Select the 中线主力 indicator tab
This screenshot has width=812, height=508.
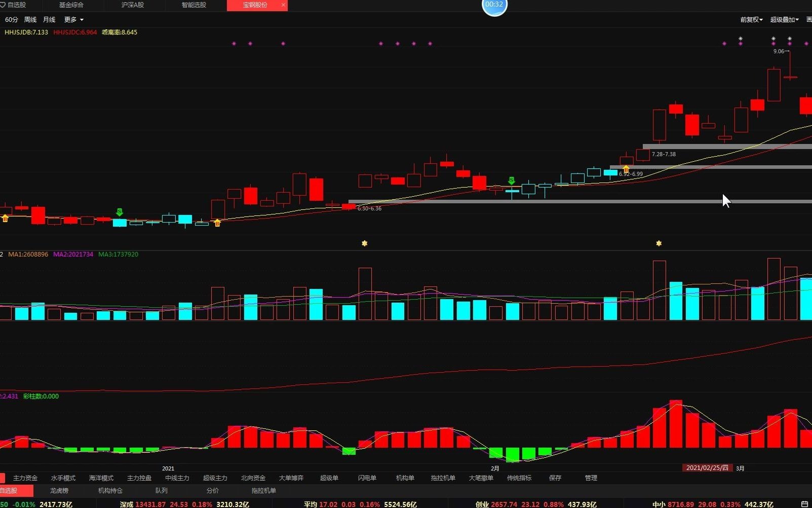tap(177, 478)
